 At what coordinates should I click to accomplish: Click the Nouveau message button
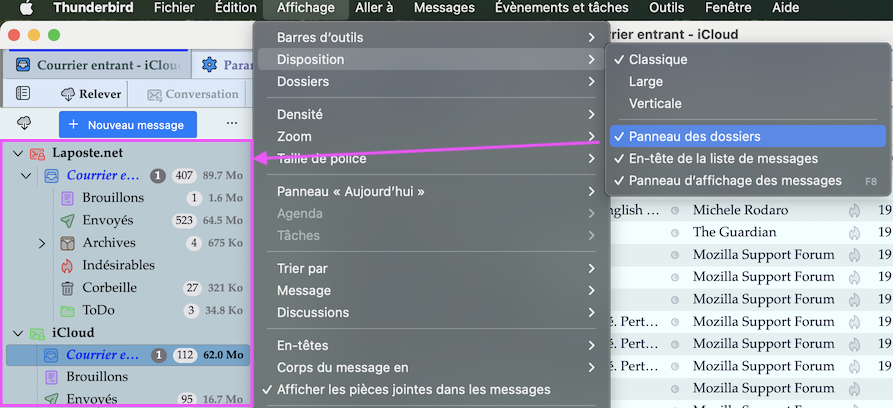point(127,125)
